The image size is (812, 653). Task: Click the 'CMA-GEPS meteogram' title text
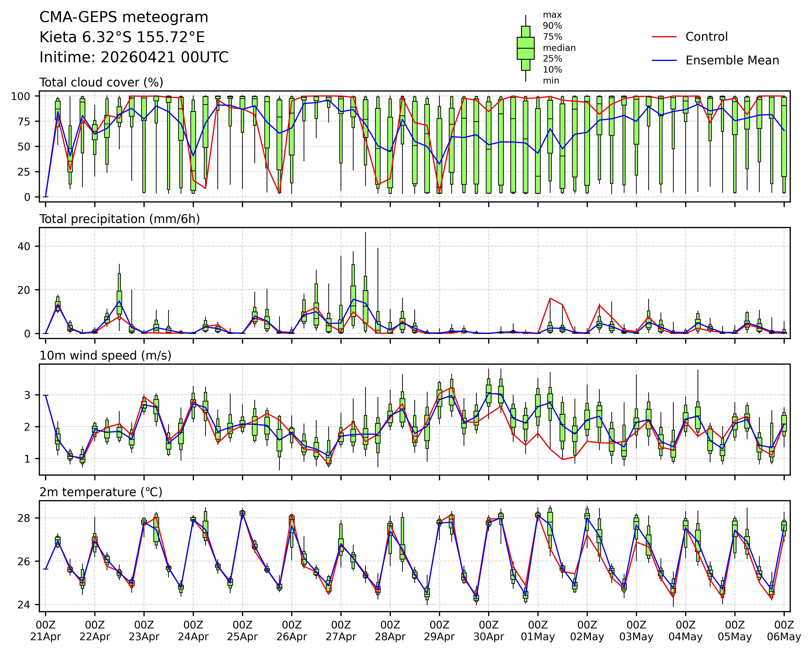(x=124, y=17)
